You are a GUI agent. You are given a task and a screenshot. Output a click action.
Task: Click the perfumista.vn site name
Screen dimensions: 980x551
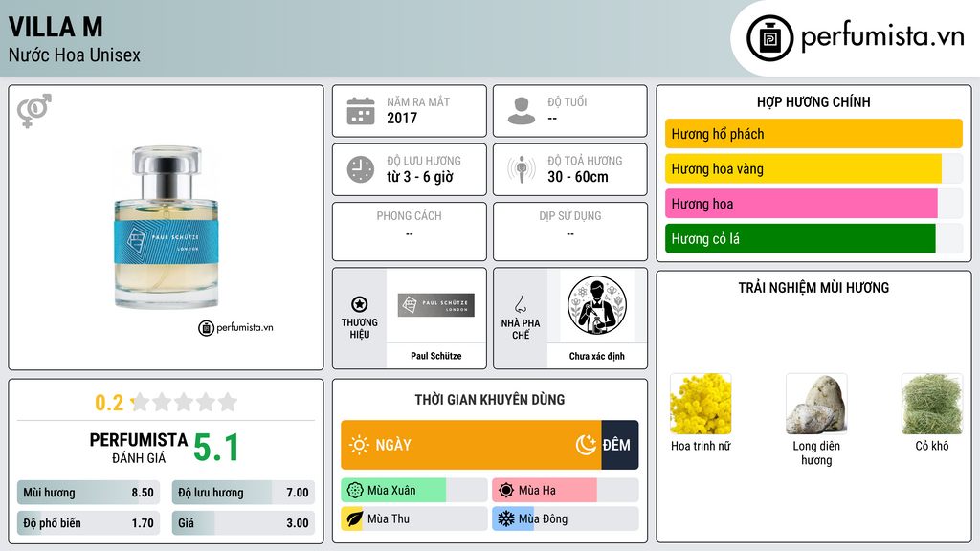[x=882, y=37]
